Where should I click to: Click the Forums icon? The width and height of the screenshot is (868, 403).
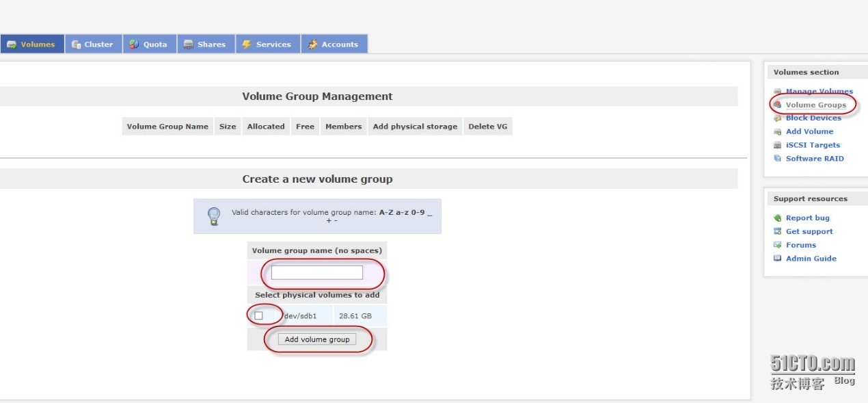777,245
